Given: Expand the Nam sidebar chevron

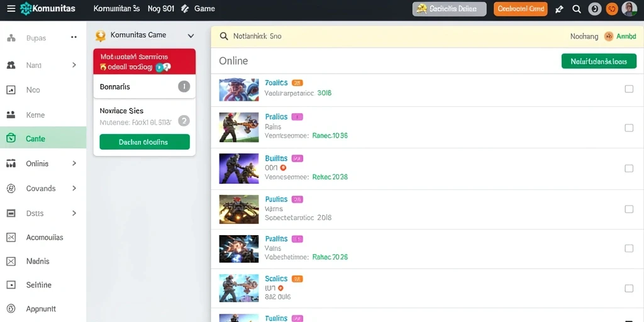Looking at the screenshot, I should pyautogui.click(x=74, y=65).
